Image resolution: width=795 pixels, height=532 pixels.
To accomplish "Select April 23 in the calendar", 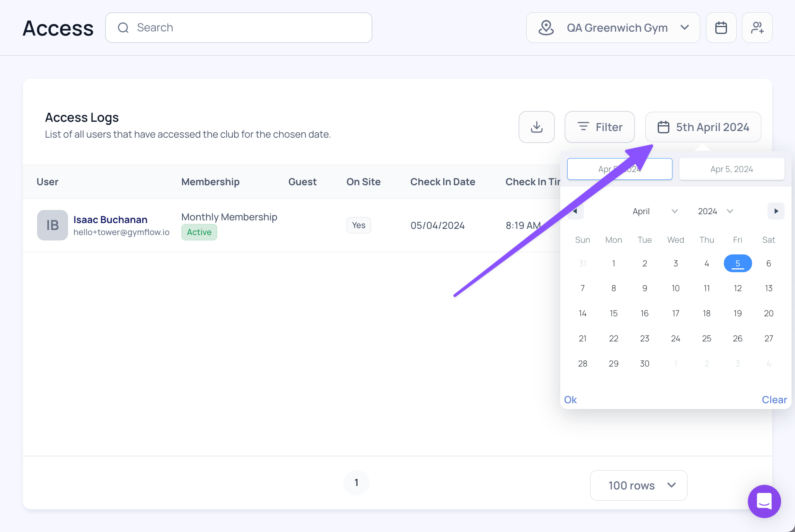I will pos(645,338).
